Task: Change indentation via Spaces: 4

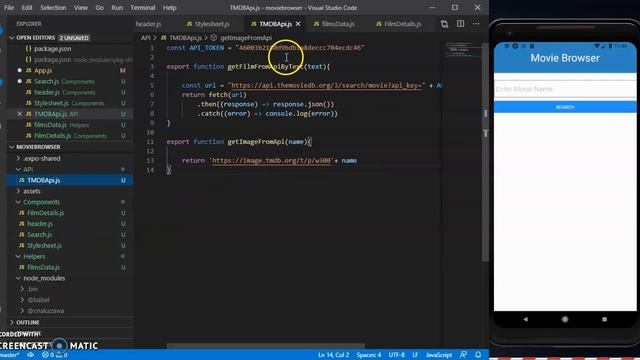Action: pyautogui.click(x=369, y=355)
